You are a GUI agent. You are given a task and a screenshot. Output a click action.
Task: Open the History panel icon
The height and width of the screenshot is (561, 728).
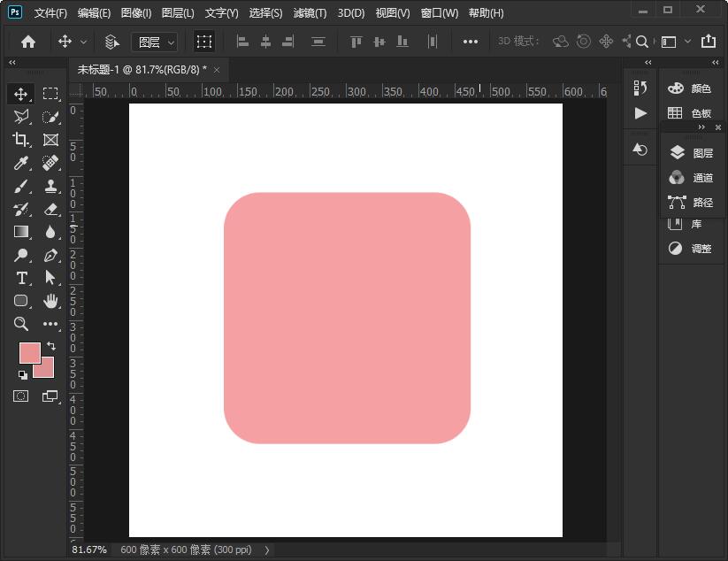tap(640, 87)
